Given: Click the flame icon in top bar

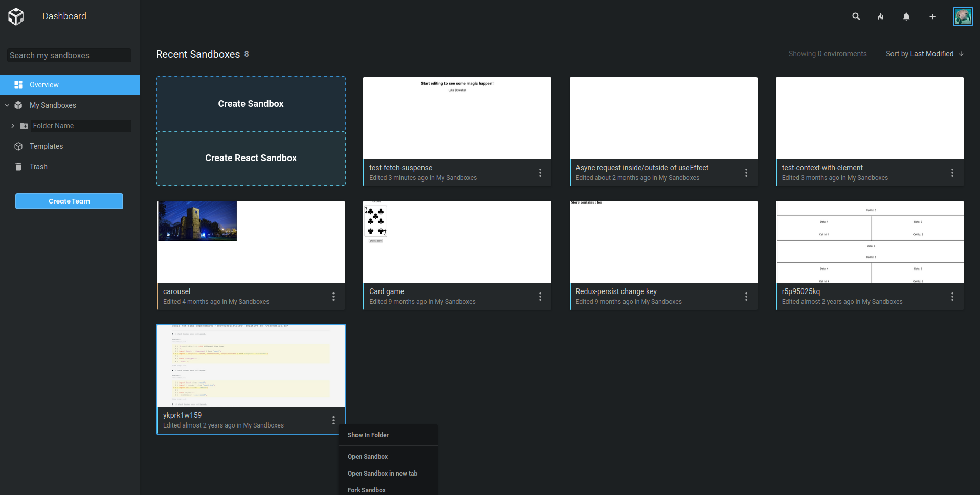Looking at the screenshot, I should pyautogui.click(x=880, y=16).
